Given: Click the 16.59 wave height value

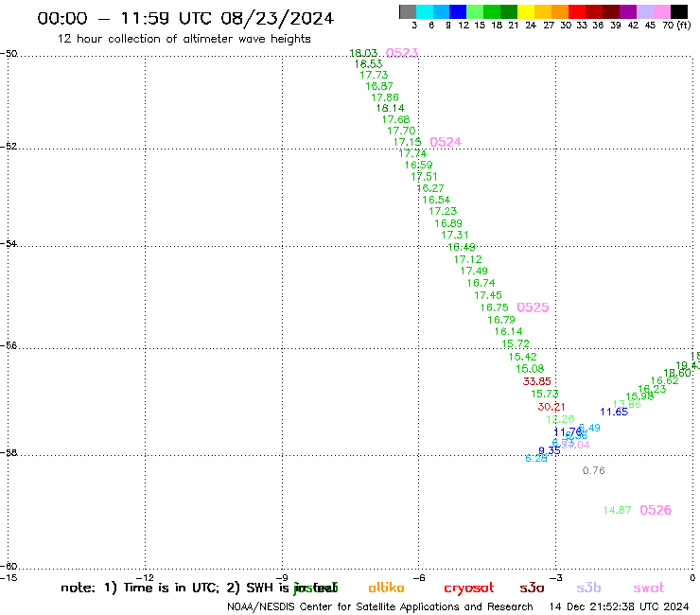Looking at the screenshot, I should click(x=418, y=165).
